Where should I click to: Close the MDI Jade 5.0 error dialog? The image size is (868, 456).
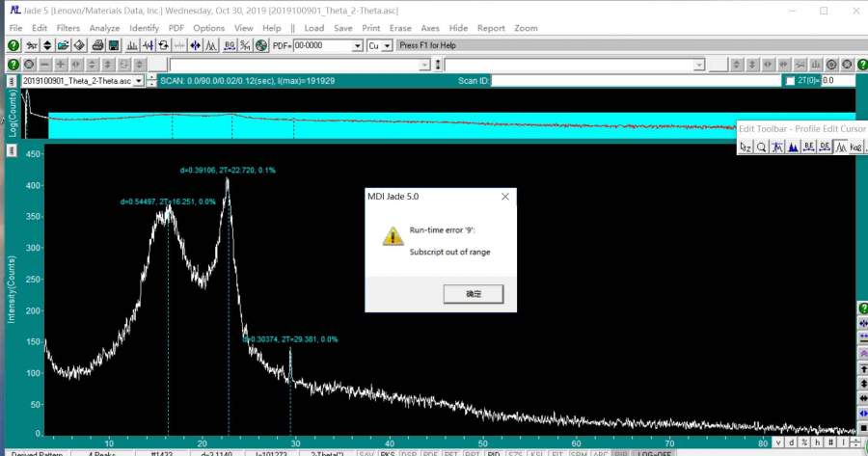(x=504, y=196)
